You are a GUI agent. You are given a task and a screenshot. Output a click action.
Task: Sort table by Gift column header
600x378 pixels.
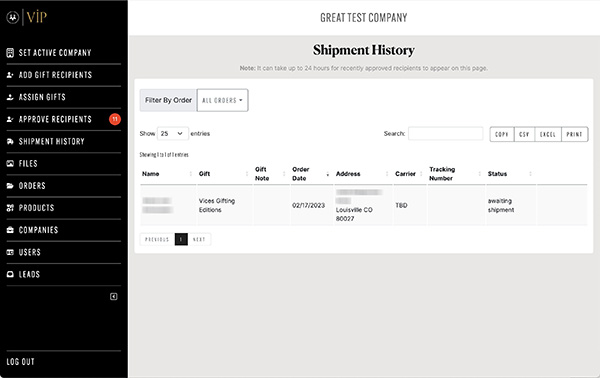tap(224, 174)
